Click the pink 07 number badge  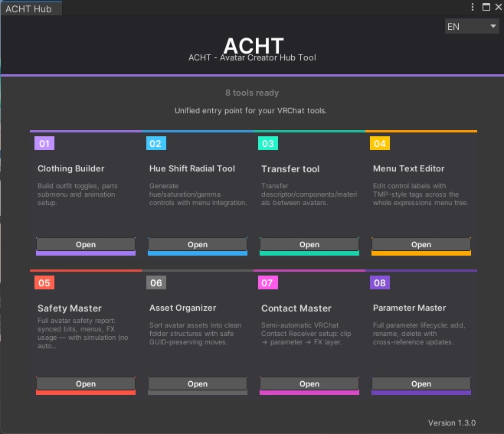(268, 282)
